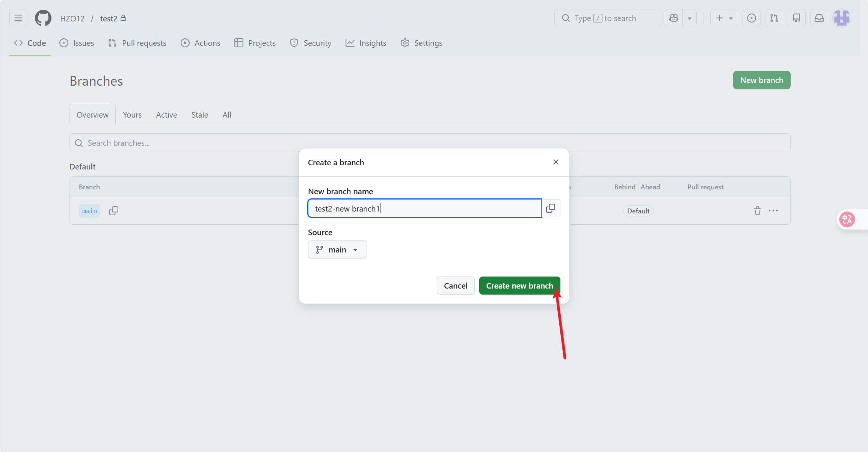Viewport: 868px width, 452px height.
Task: Copy the new branch name
Action: point(551,208)
